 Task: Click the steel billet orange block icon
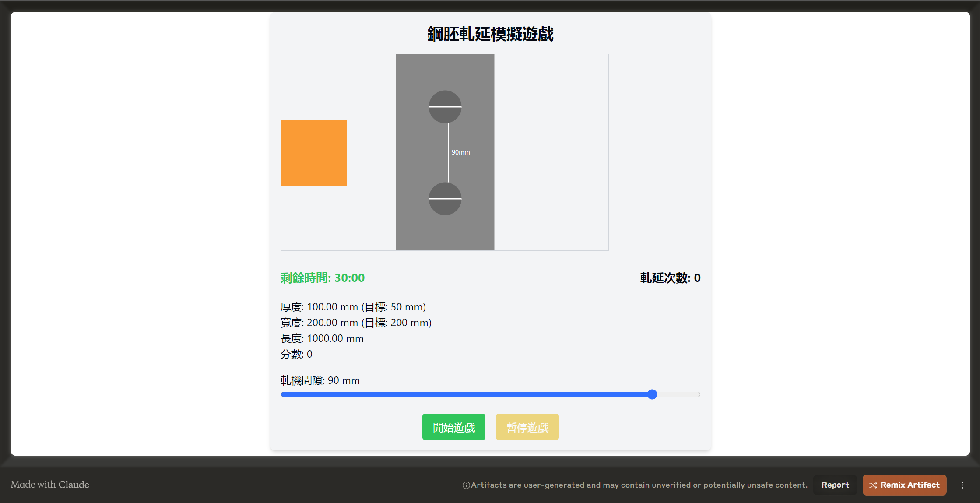pyautogui.click(x=314, y=153)
